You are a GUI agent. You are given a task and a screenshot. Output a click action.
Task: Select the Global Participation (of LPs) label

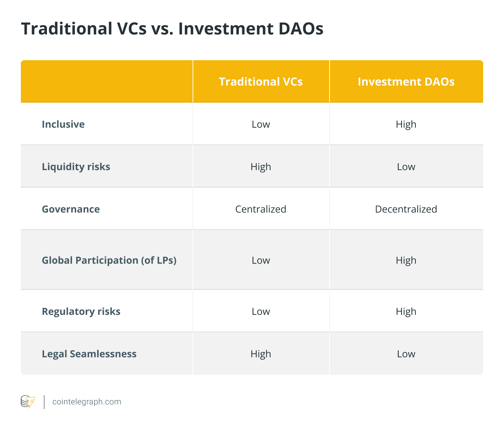[109, 260]
